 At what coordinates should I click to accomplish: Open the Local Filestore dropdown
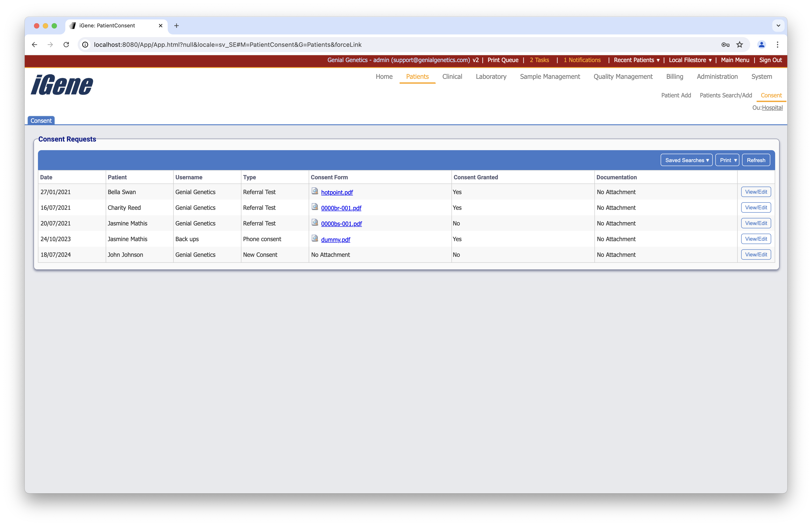coord(690,60)
